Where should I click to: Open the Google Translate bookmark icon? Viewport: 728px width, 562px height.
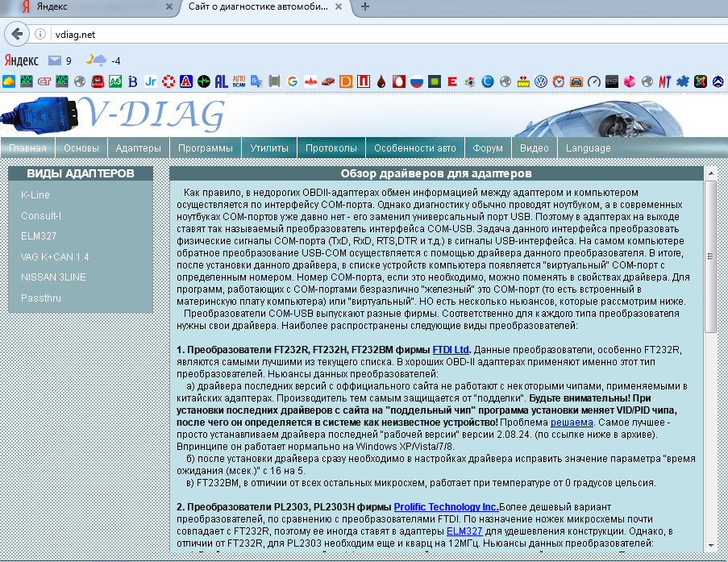256,81
